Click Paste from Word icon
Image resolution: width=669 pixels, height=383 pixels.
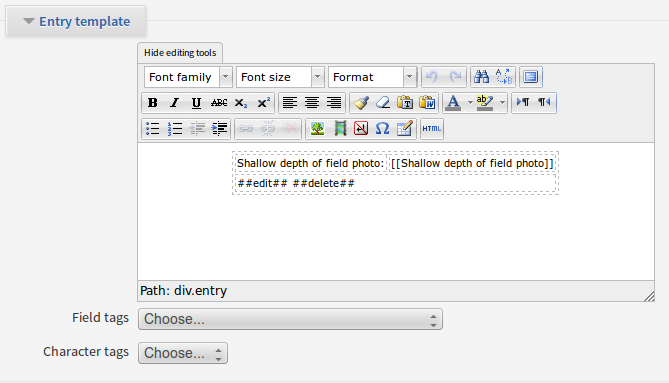click(427, 103)
